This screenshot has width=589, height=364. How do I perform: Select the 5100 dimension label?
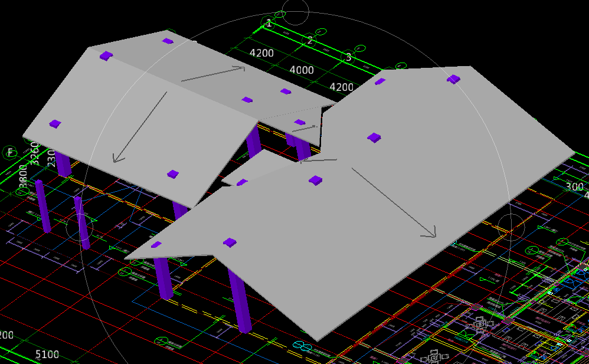coord(47,354)
